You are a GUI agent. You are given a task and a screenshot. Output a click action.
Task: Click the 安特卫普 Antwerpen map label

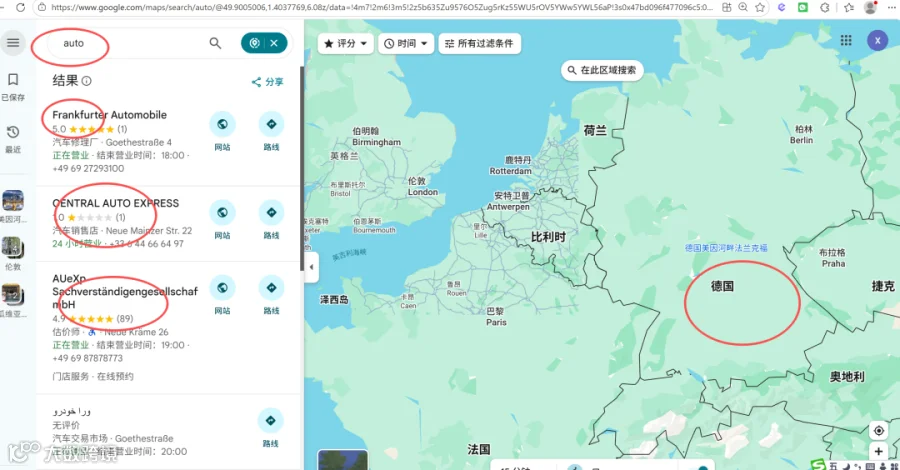point(509,201)
